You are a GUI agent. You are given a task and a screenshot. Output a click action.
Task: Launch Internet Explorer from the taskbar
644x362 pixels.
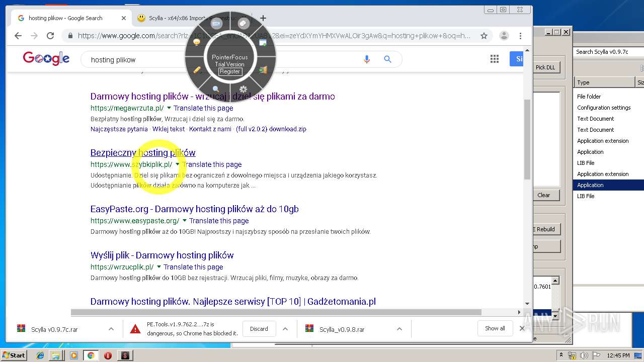[x=40, y=355]
